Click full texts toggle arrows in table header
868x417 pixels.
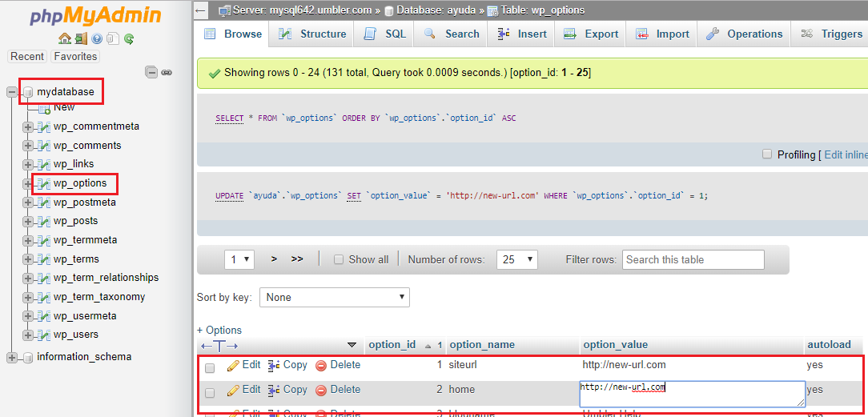tap(219, 345)
